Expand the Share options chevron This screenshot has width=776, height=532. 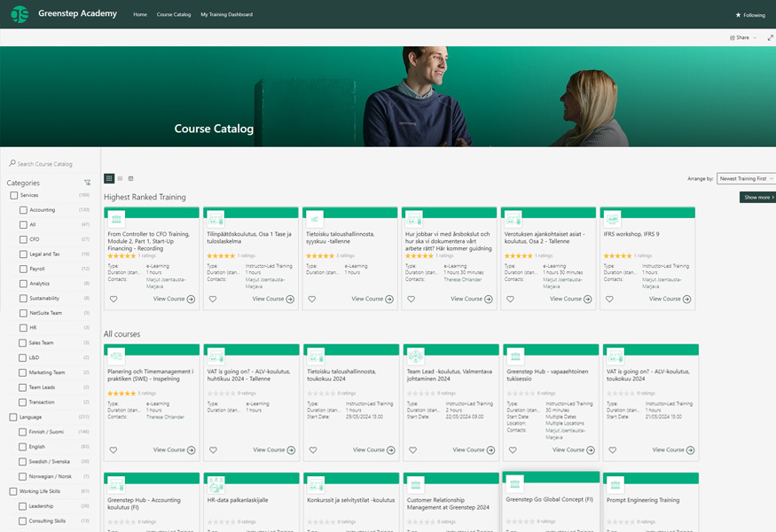click(x=753, y=37)
